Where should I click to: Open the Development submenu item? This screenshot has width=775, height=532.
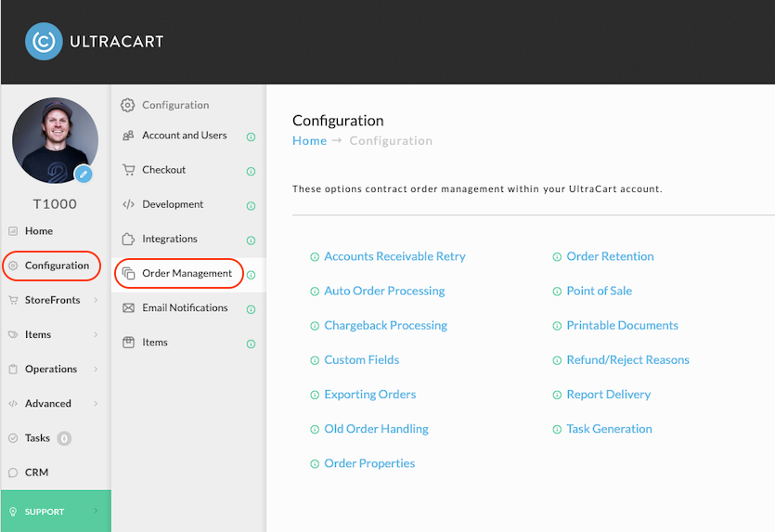pyautogui.click(x=173, y=204)
